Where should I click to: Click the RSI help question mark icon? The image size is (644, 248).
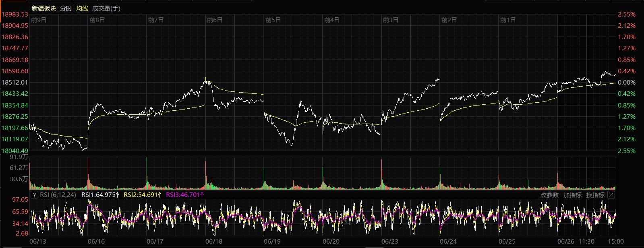point(35,195)
